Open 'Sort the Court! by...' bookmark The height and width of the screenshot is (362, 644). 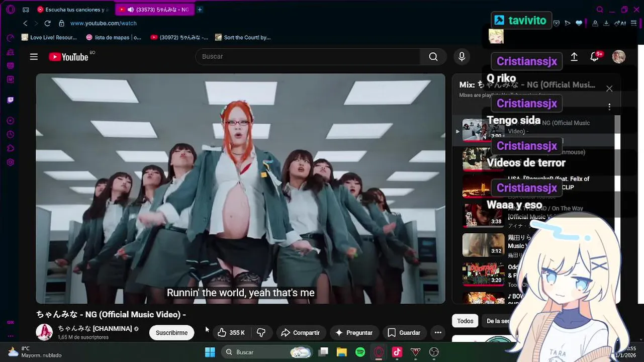[243, 37]
